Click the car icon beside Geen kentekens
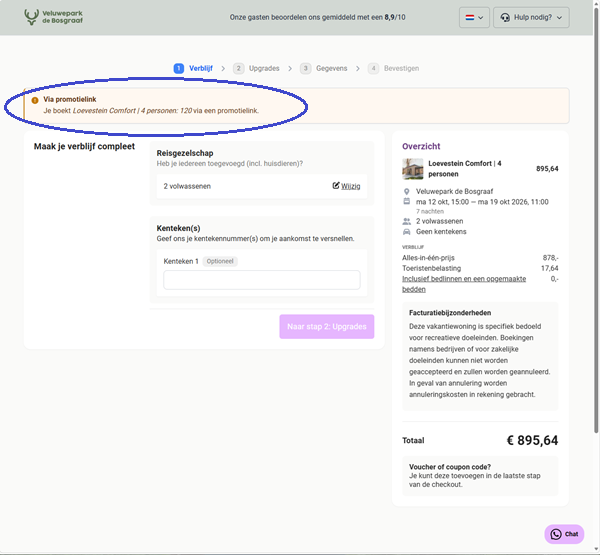Viewport: 600px width, 555px height. [x=406, y=232]
